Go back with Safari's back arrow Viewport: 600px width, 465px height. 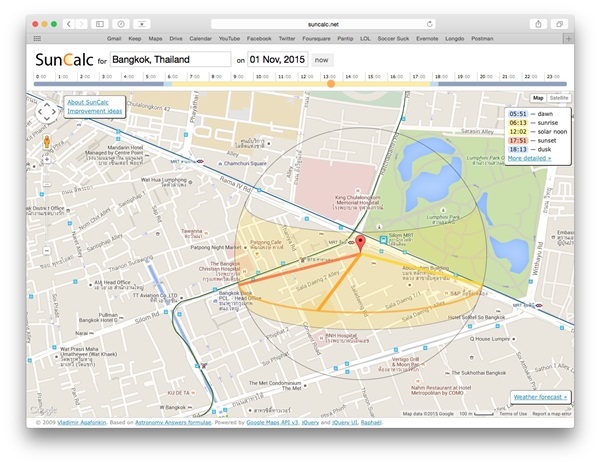point(69,24)
